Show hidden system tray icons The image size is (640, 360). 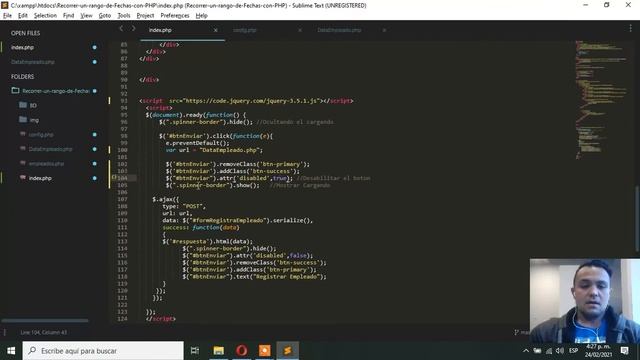[526, 351]
